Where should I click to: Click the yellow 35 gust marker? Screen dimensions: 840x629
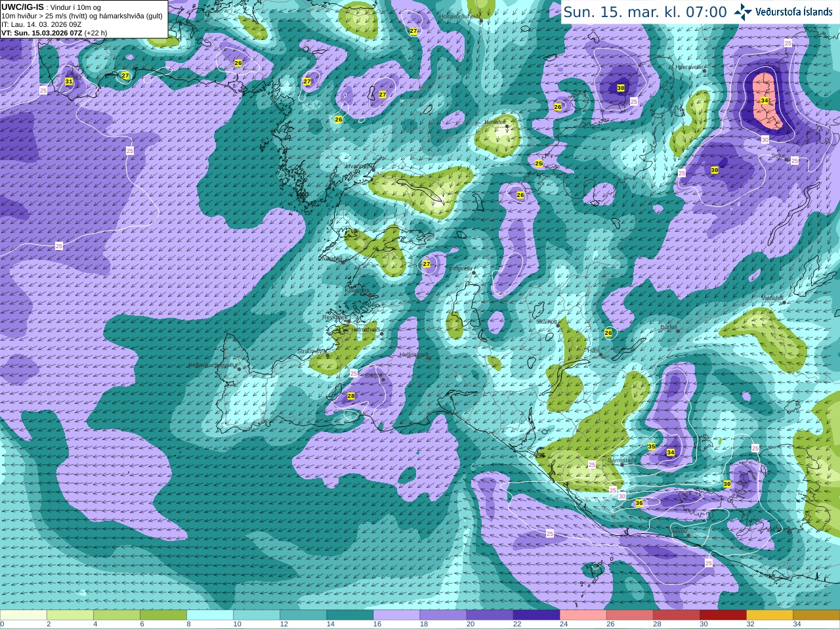[x=652, y=446]
